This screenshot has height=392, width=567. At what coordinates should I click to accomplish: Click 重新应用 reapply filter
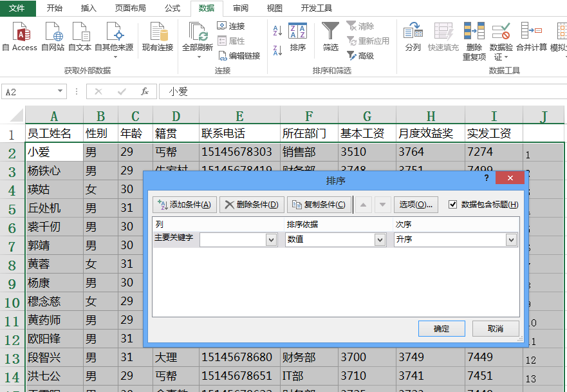368,41
